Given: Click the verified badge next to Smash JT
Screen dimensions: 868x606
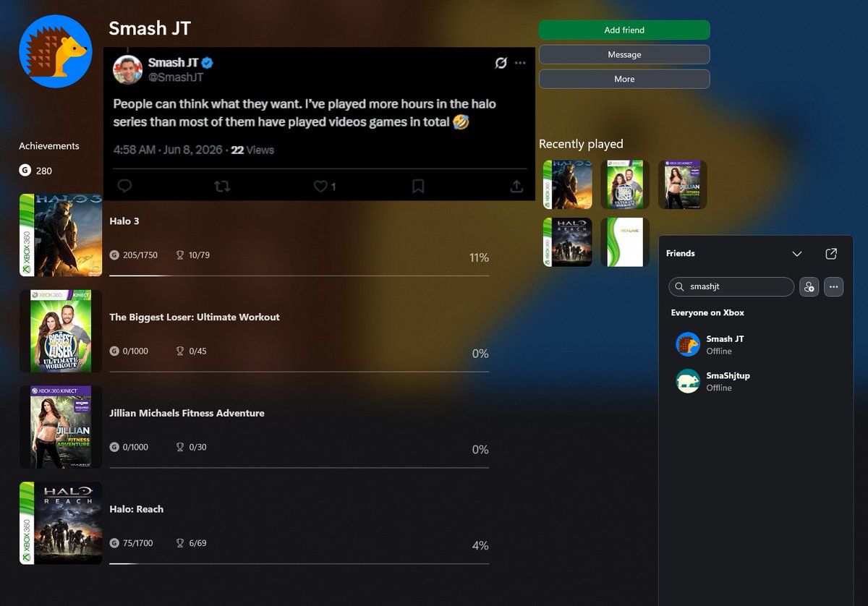Looking at the screenshot, I should click(207, 62).
